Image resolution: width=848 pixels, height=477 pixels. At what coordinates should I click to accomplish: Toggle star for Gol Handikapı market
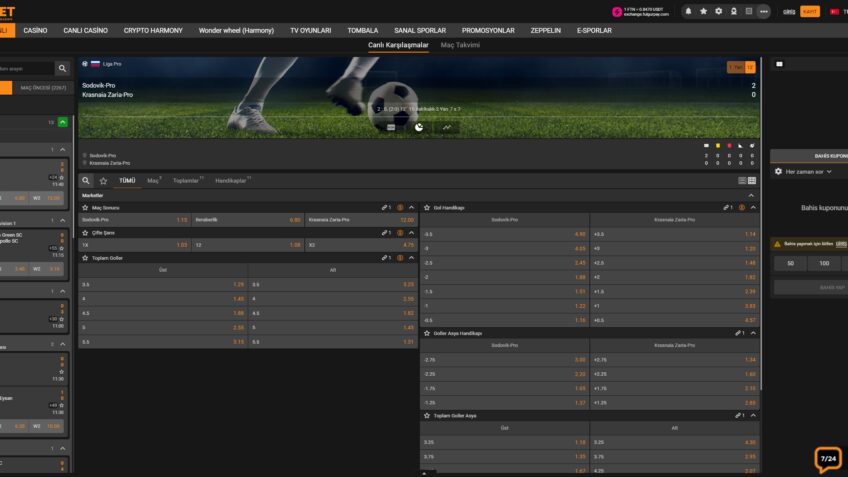click(x=425, y=207)
